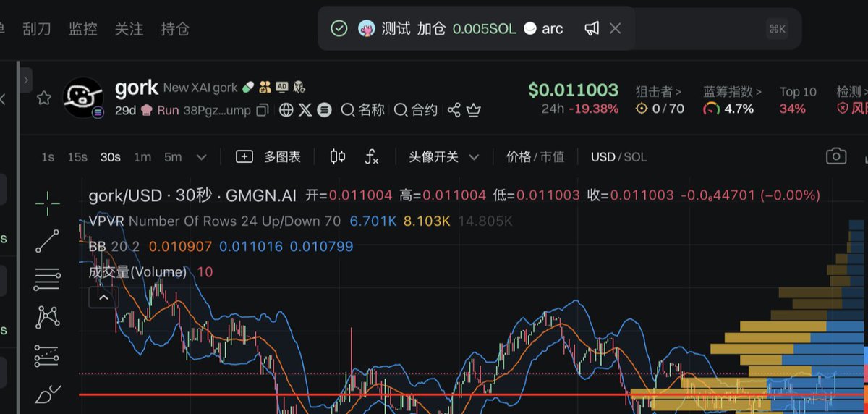868x414 pixels.
Task: Click the gauge icon beside 4.7%
Action: [x=712, y=109]
